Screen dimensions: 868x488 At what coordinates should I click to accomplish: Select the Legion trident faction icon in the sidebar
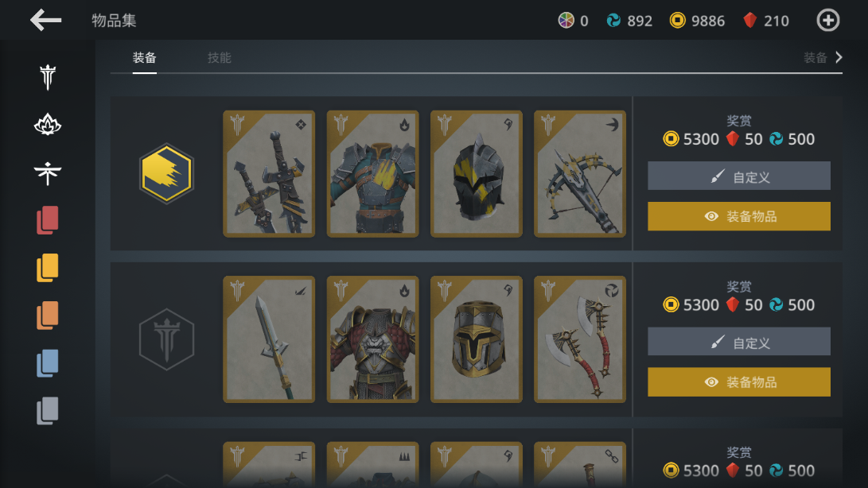pos(48,77)
